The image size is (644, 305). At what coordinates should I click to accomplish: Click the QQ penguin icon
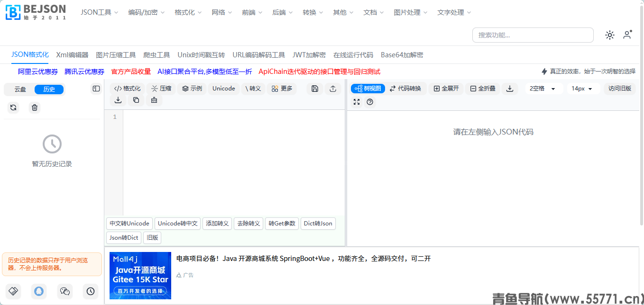[x=39, y=291]
